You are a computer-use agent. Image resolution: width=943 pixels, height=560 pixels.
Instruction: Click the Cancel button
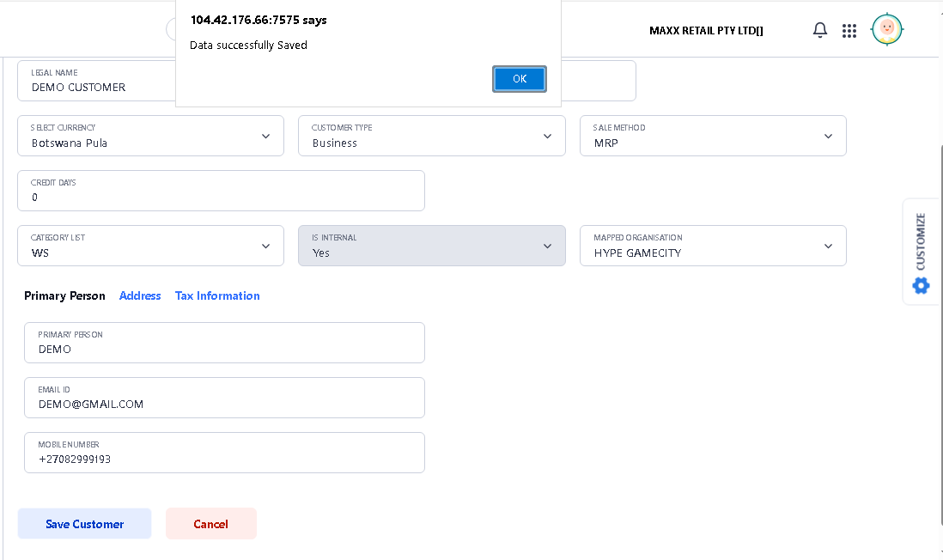(x=210, y=524)
